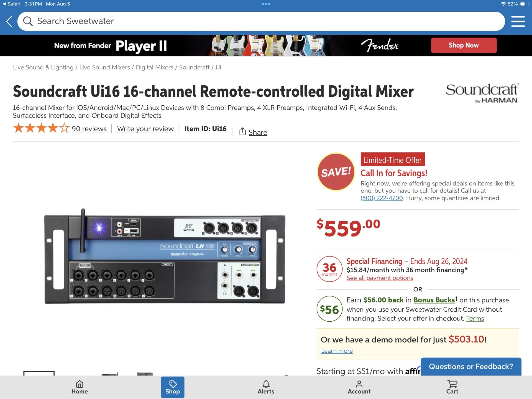Viewport: 532px width, 399px height.
Task: Open Live Sound Mixers breadcrumb
Action: click(x=104, y=67)
